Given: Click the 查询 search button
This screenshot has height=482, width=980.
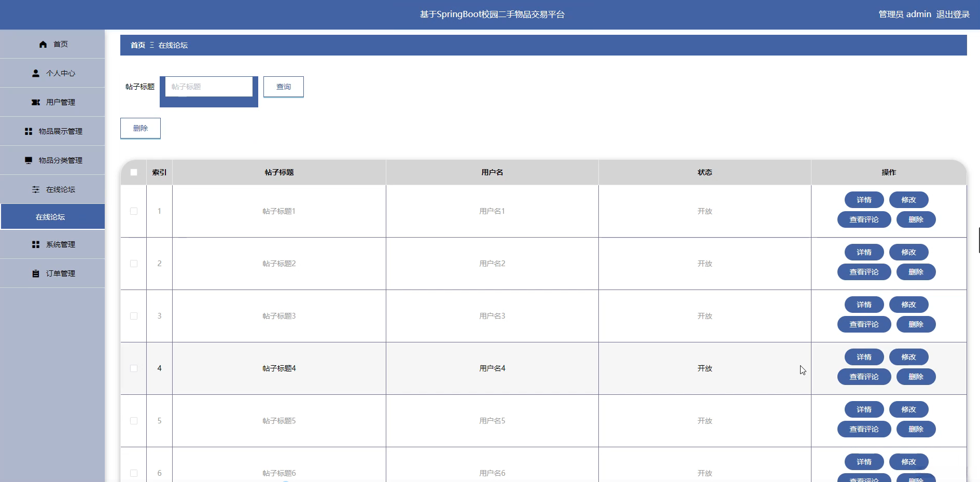Looking at the screenshot, I should coord(284,87).
